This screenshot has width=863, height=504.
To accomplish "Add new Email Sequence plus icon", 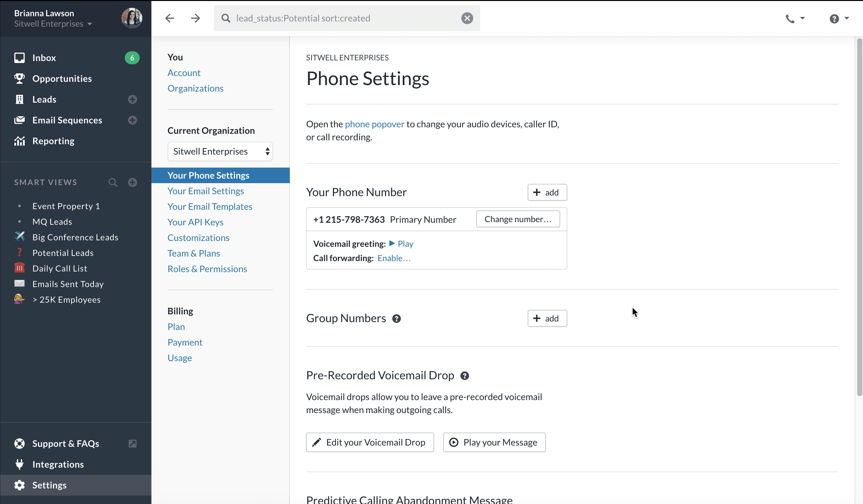I will 133,120.
